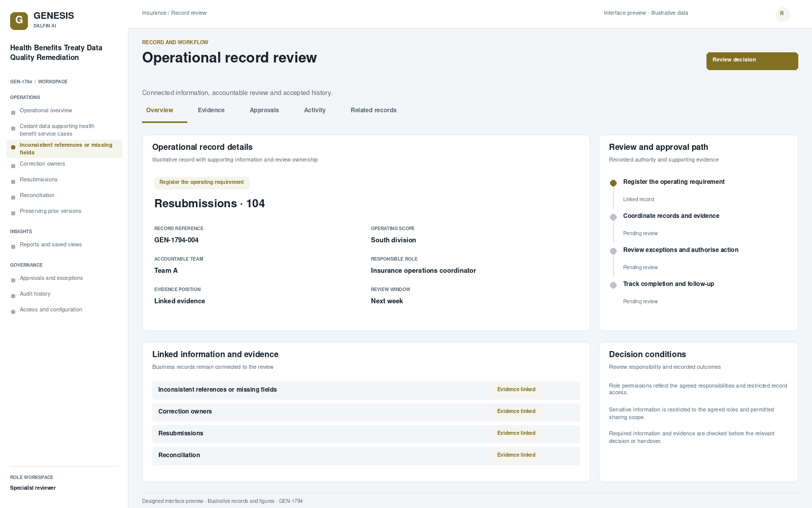Click the Insurance operations coordinator role value
The image size is (812, 508).
pyautogui.click(x=423, y=271)
